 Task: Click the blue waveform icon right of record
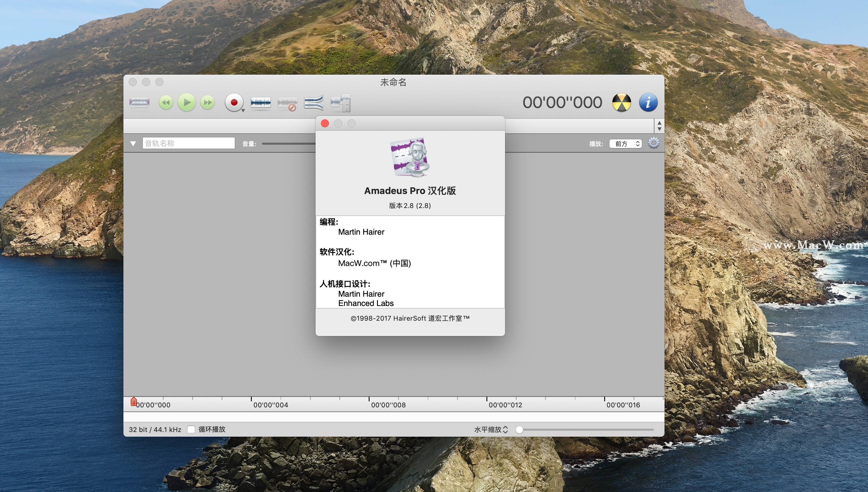261,103
